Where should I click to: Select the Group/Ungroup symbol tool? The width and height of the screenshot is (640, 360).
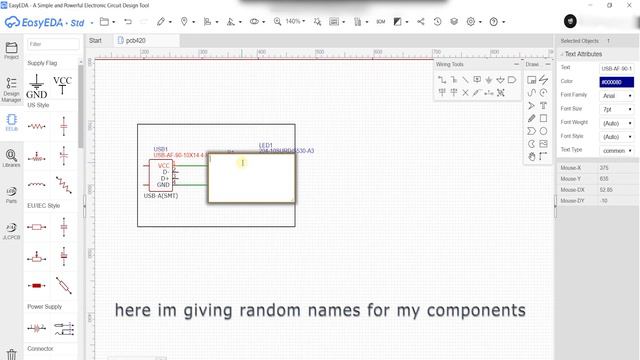(x=500, y=93)
